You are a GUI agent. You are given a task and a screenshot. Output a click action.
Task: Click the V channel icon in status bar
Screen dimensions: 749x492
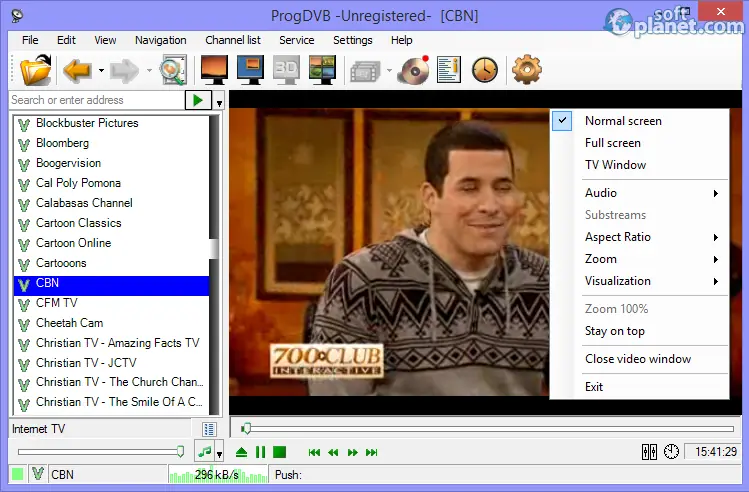[38, 474]
